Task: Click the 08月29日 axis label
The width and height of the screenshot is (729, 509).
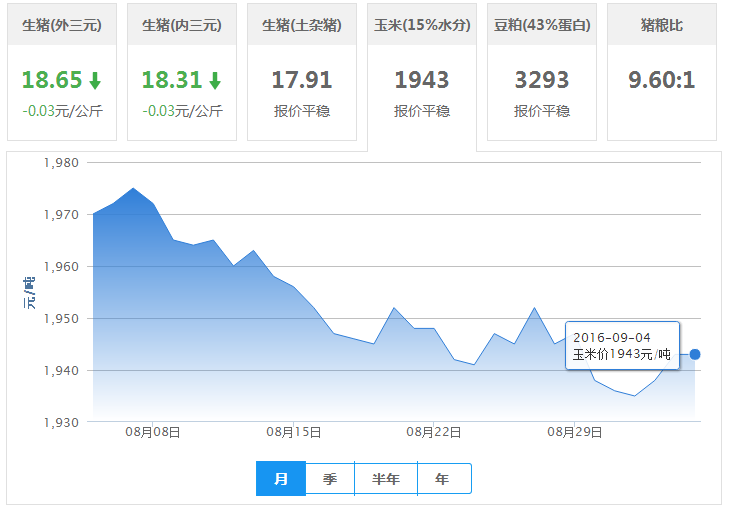Action: (575, 432)
